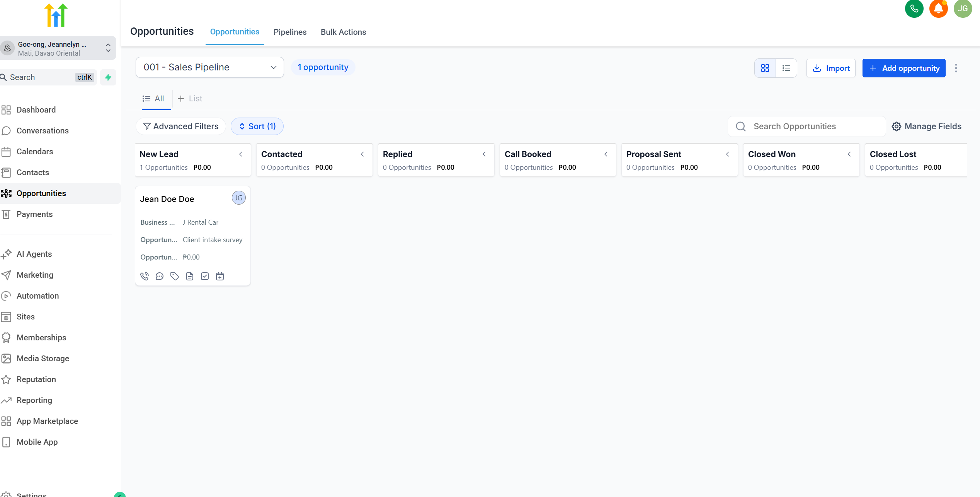
Task: Click the Manage Fields gear icon
Action: coord(897,126)
